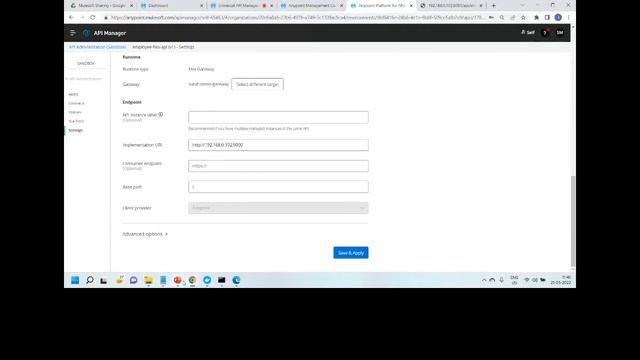The height and width of the screenshot is (360, 640).
Task: Open the Alerts sidebar item
Action: coord(73,94)
